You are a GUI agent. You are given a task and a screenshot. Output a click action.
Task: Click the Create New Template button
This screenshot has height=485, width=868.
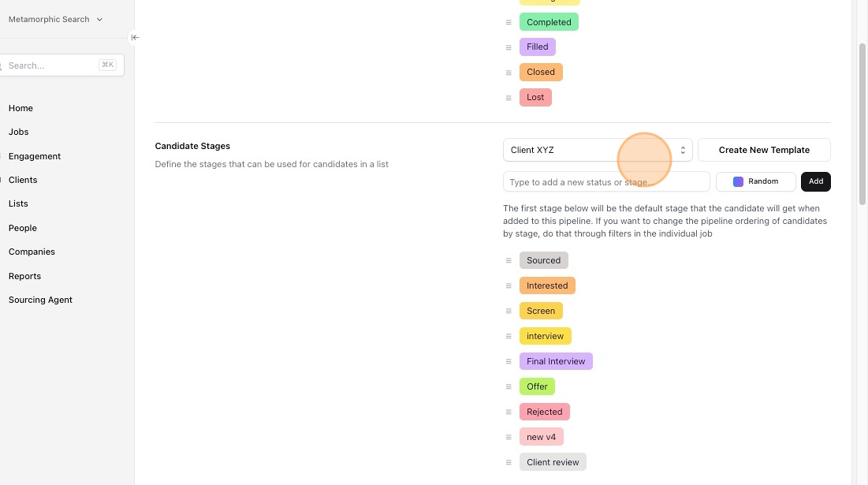tap(764, 150)
